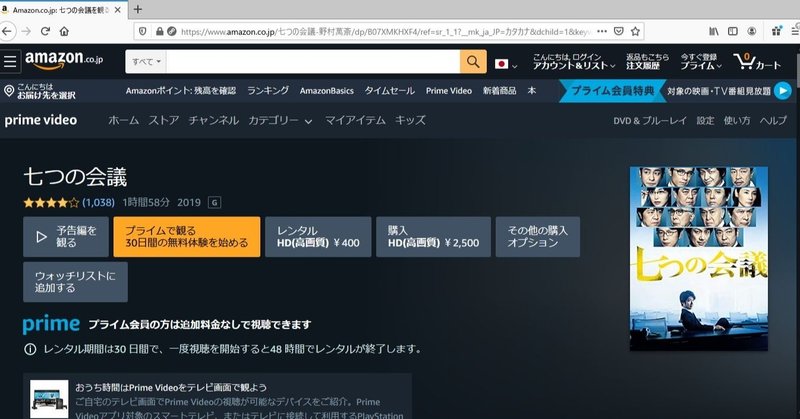Click the padlock site security icon

[x=160, y=32]
